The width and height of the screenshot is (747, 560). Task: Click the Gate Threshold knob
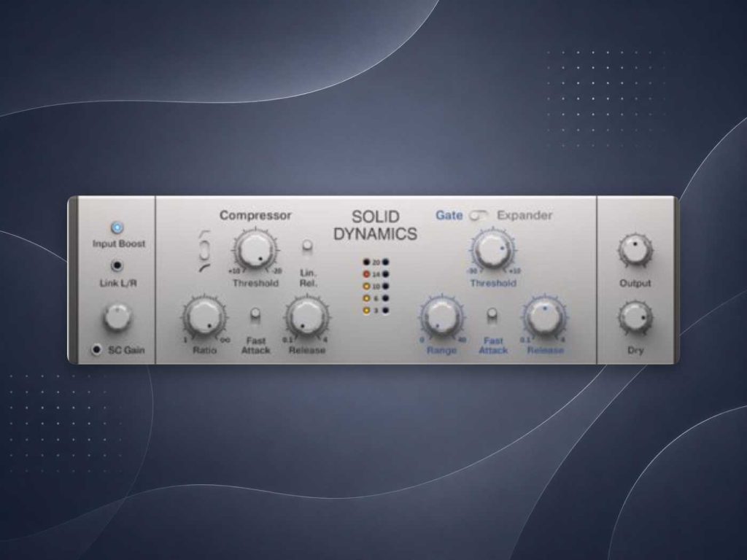click(493, 249)
